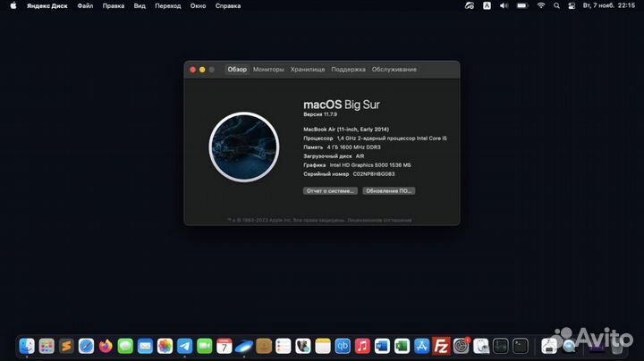
Task: Open the Вид menu
Action: [140, 6]
